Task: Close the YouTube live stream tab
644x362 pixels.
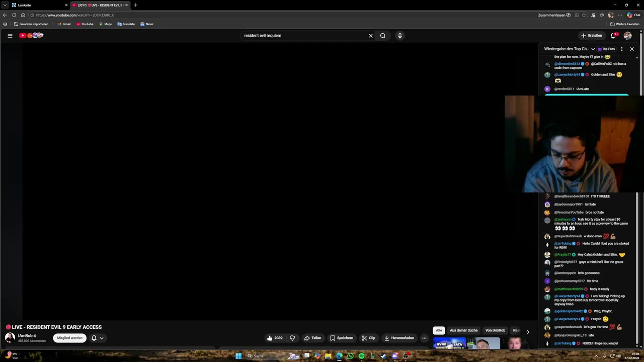Action: point(126,5)
